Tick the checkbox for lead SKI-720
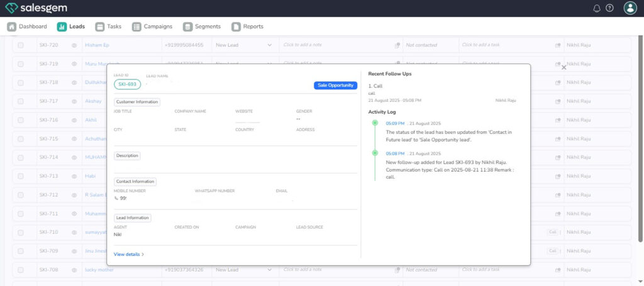 click(21, 45)
